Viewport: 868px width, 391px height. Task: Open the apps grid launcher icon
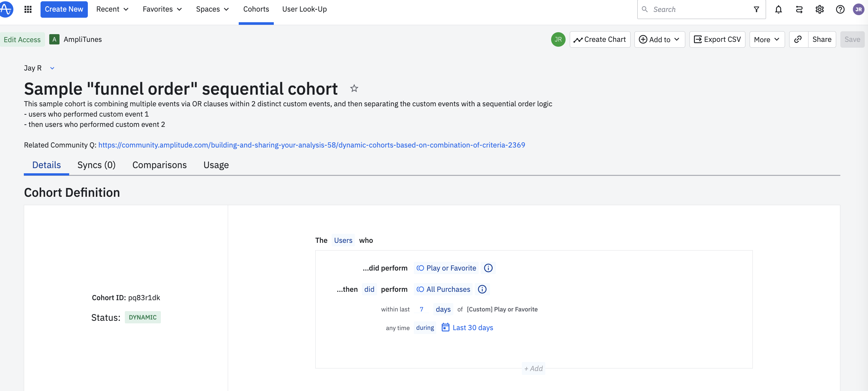[28, 9]
